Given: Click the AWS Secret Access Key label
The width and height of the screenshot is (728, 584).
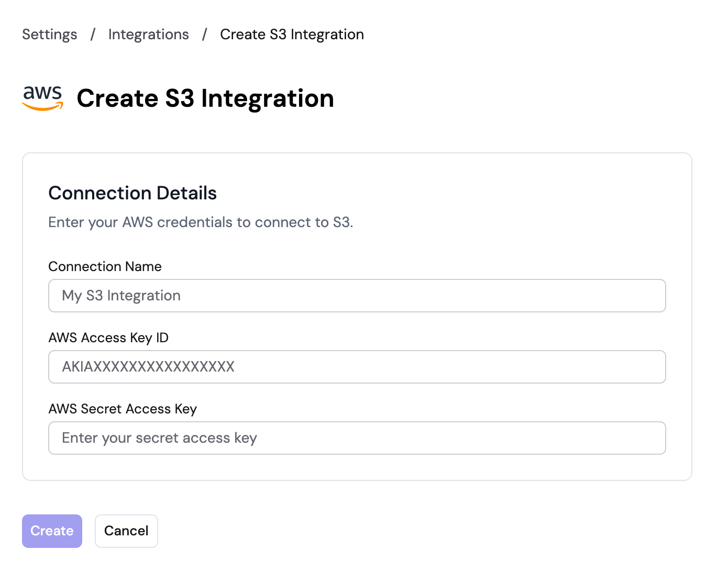Looking at the screenshot, I should click(123, 409).
